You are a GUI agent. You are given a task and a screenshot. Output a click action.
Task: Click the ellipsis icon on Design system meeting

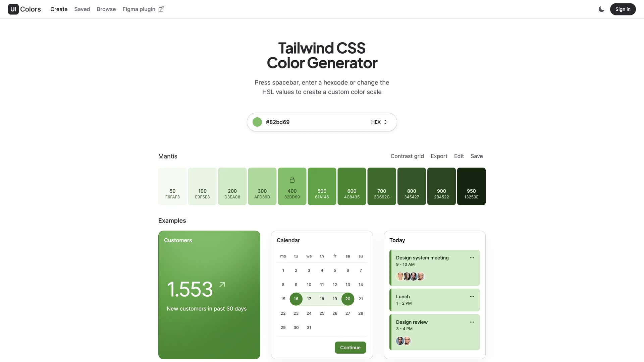coord(472,258)
